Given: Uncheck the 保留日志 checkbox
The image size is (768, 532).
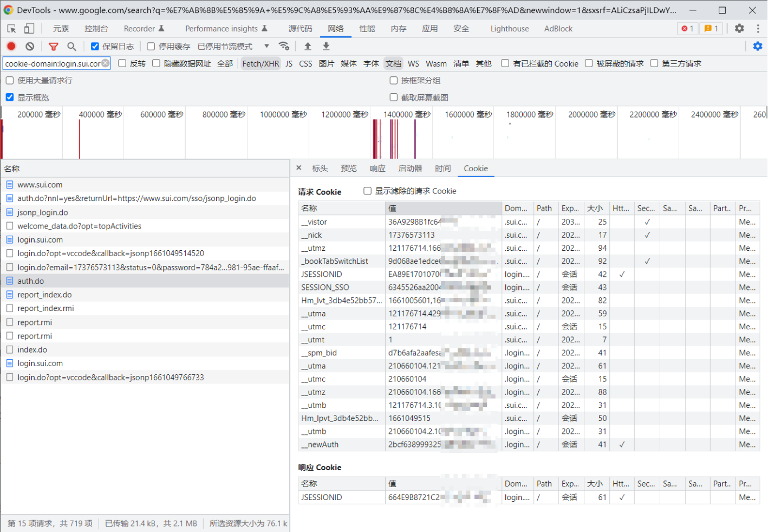Looking at the screenshot, I should click(x=95, y=47).
